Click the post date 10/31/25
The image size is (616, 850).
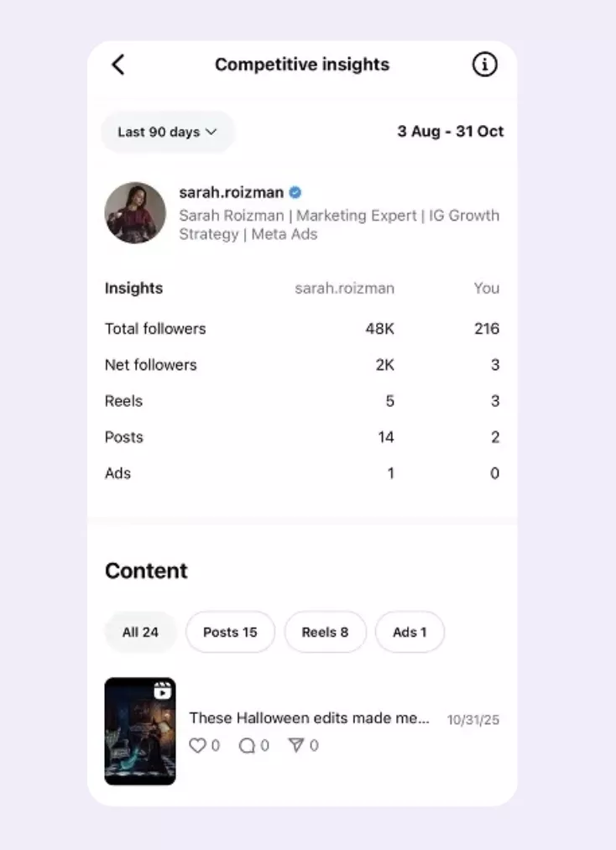[472, 719]
